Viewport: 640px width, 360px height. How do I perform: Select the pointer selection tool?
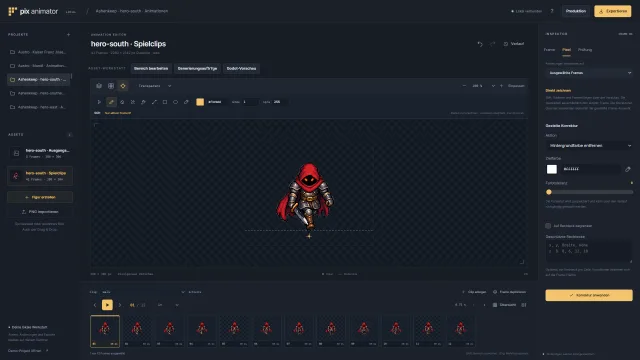point(99,102)
